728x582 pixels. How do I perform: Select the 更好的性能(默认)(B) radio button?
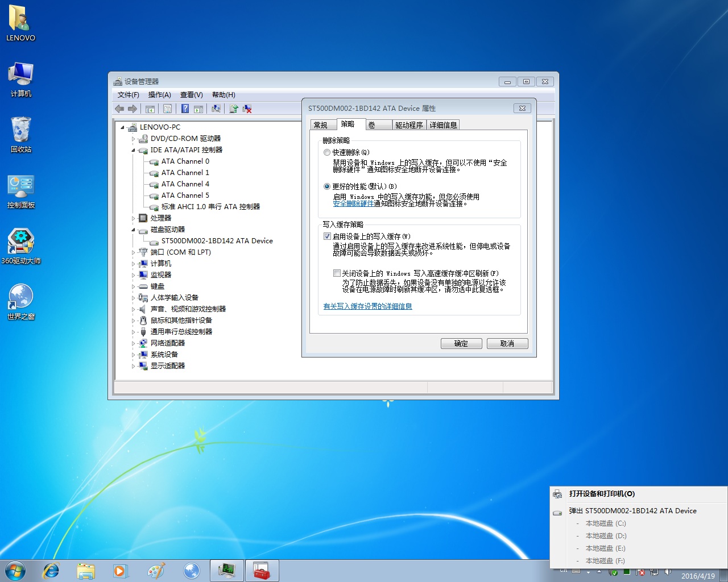click(x=327, y=186)
